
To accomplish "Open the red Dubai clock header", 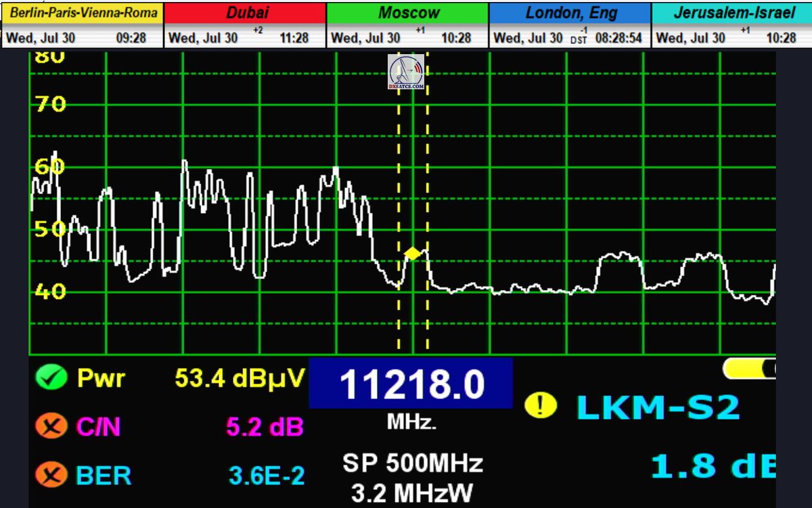I will [246, 13].
